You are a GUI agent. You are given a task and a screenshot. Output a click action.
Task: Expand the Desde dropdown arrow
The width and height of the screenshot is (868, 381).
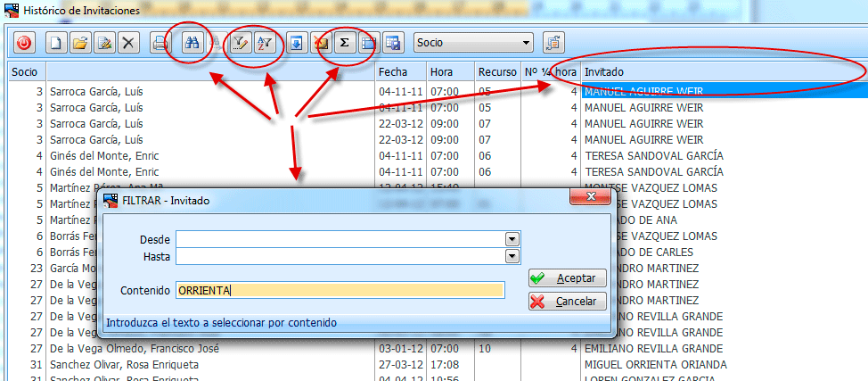coord(512,239)
